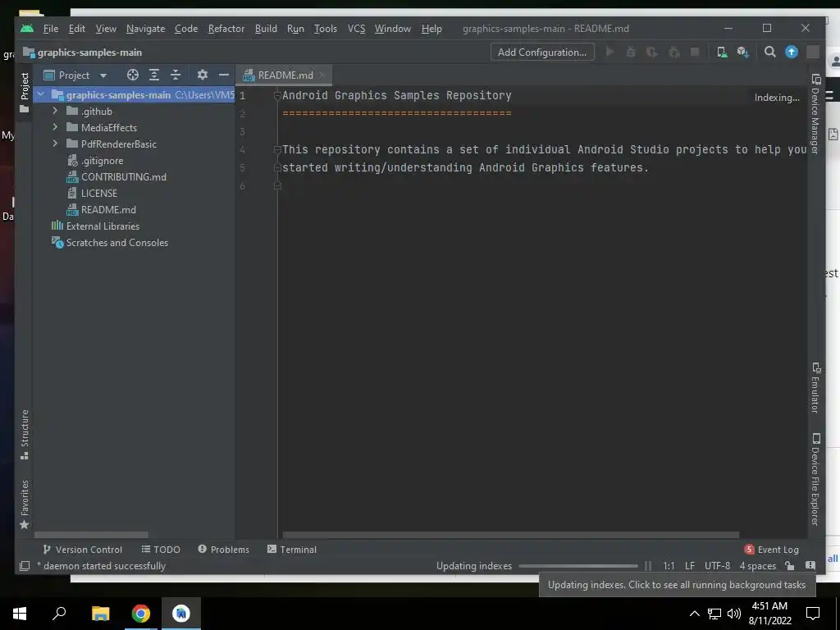Open the Device File Explorer side tab
Viewport: 840px width, 630px height.
pos(815,479)
